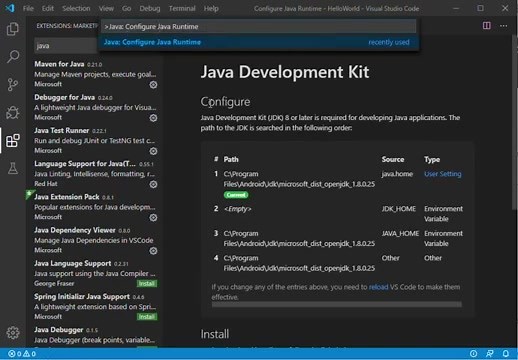
Task: Click the Configure heading
Action: [x=225, y=102]
